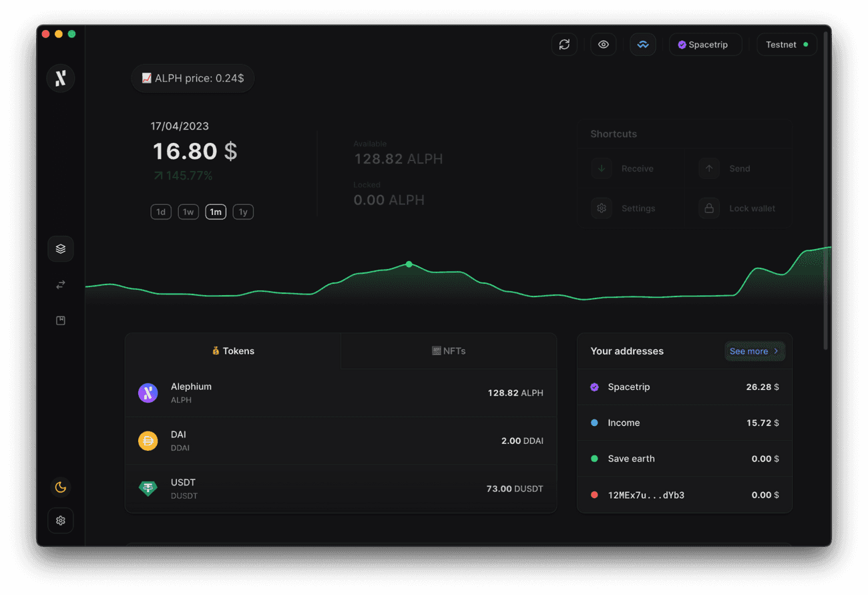This screenshot has height=595, width=868.
Task: Click the blue Income color dot
Action: [x=594, y=423]
